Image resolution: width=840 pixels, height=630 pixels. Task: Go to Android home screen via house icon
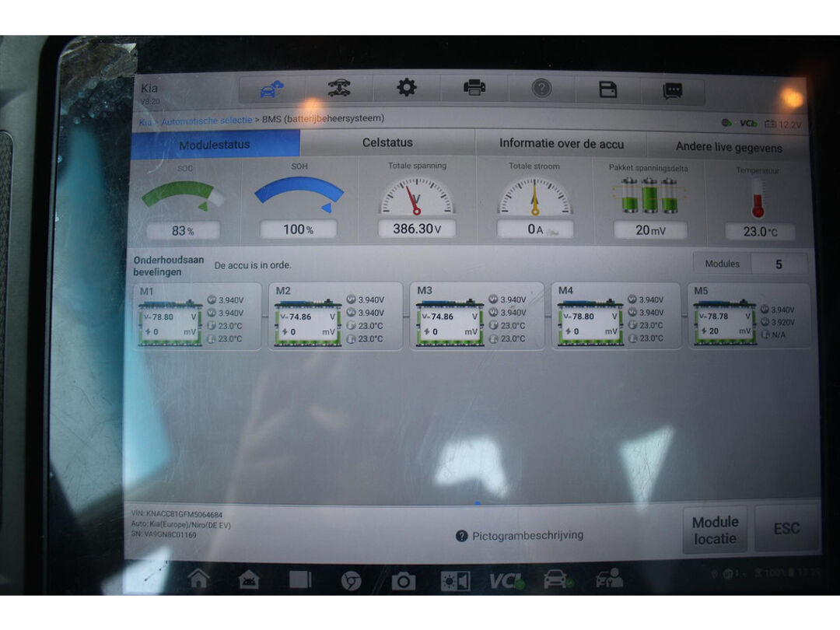tap(199, 579)
